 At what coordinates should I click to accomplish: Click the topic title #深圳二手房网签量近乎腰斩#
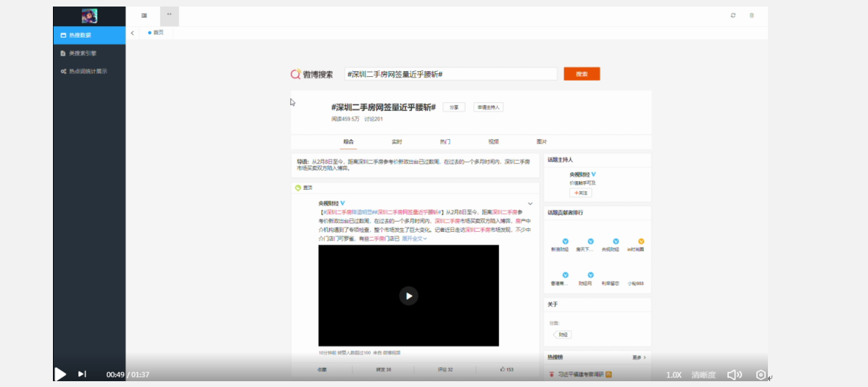point(384,107)
